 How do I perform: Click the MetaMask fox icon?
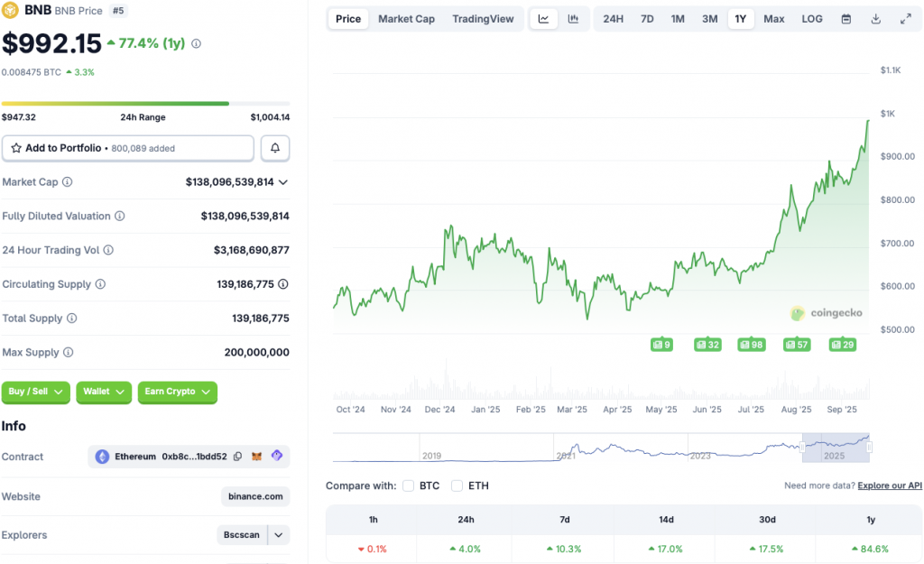point(257,457)
